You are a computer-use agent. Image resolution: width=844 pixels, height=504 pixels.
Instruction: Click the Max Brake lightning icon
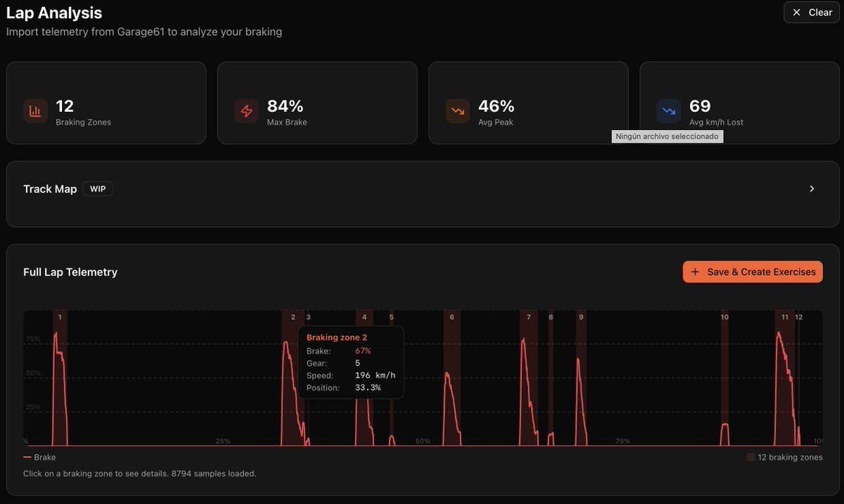click(246, 111)
